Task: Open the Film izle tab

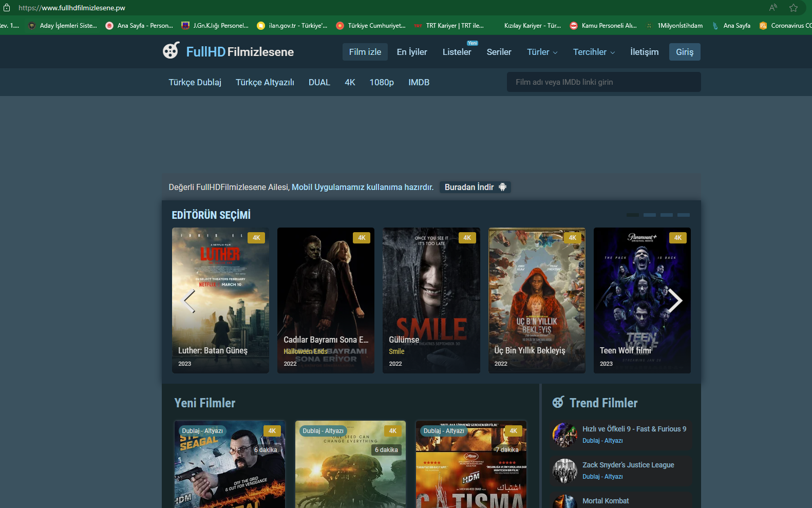Action: [x=365, y=52]
